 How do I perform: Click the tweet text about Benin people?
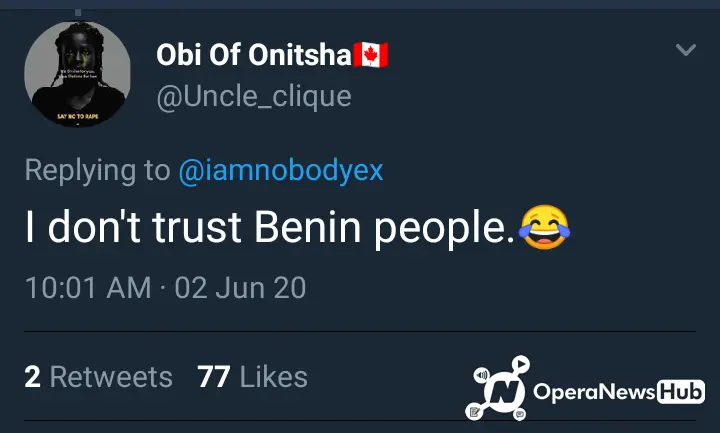pyautogui.click(x=298, y=227)
